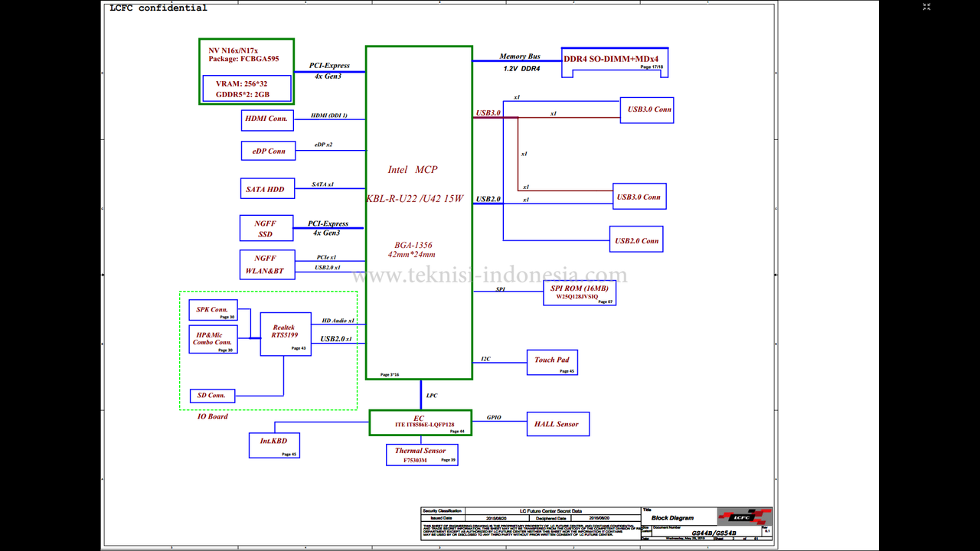Click the 'HP&Mic Combo Conn.' block

coord(213,339)
